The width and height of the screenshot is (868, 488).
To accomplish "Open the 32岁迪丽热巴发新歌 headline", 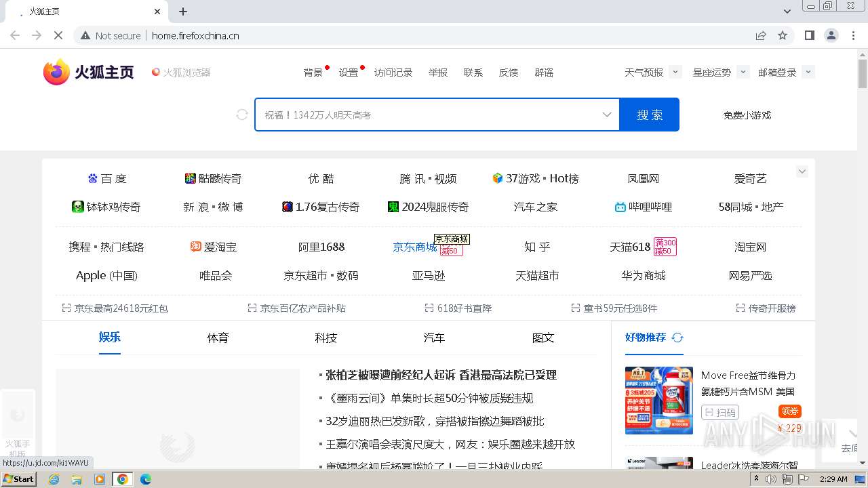I will tap(435, 421).
